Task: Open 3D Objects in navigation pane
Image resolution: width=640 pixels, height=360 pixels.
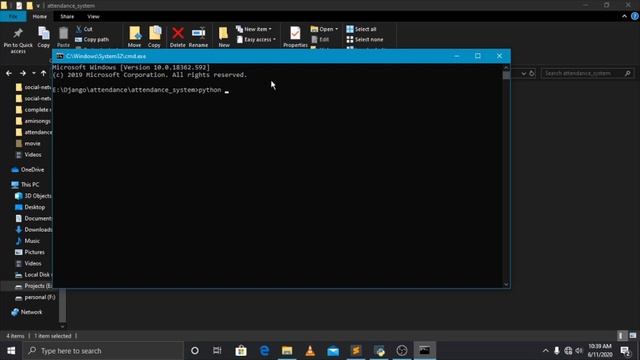Action: pyautogui.click(x=33, y=196)
